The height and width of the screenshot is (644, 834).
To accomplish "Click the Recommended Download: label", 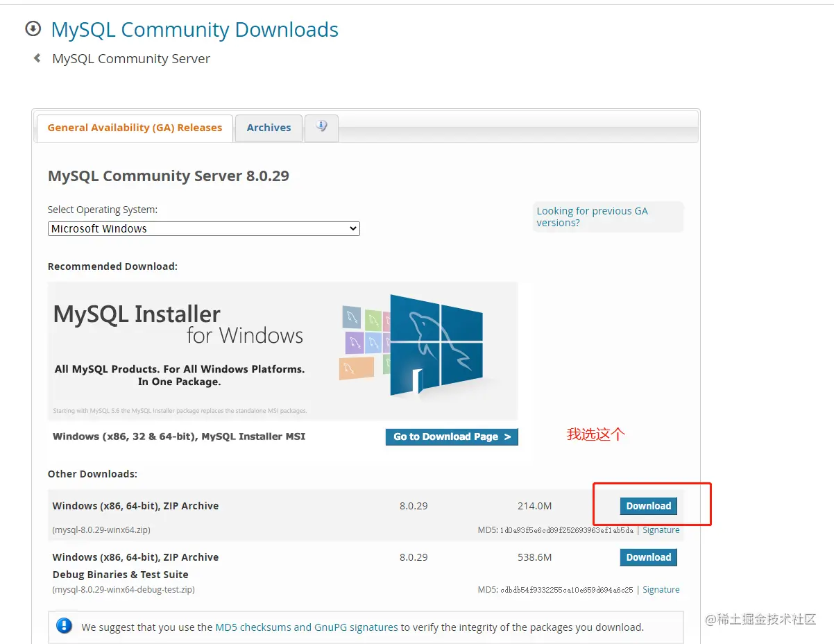I will (x=112, y=266).
